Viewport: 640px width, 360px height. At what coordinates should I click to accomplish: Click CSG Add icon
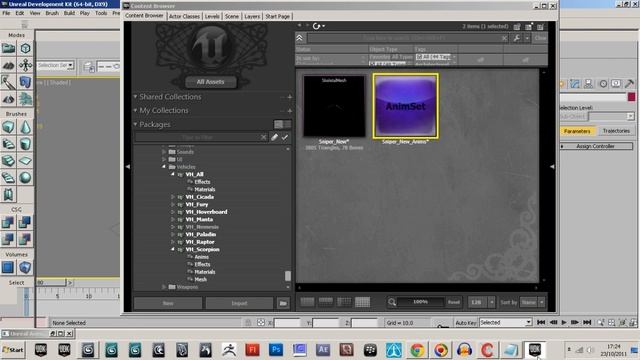[x=8, y=222]
